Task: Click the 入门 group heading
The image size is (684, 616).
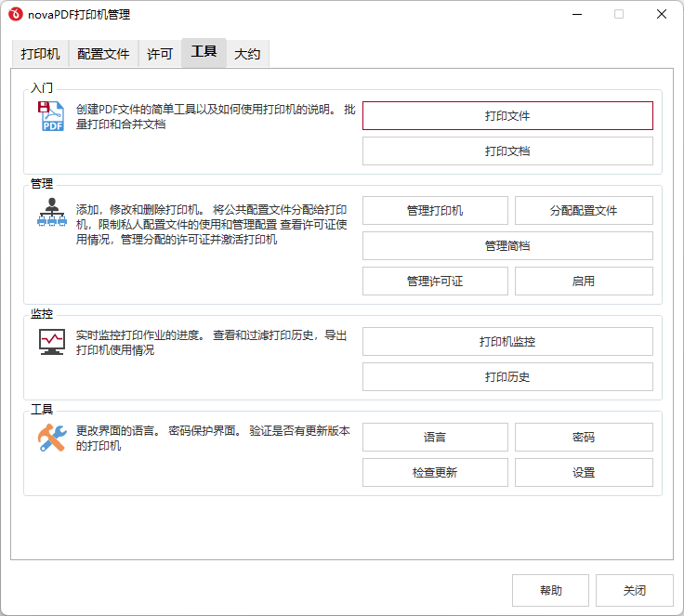Action: point(42,87)
